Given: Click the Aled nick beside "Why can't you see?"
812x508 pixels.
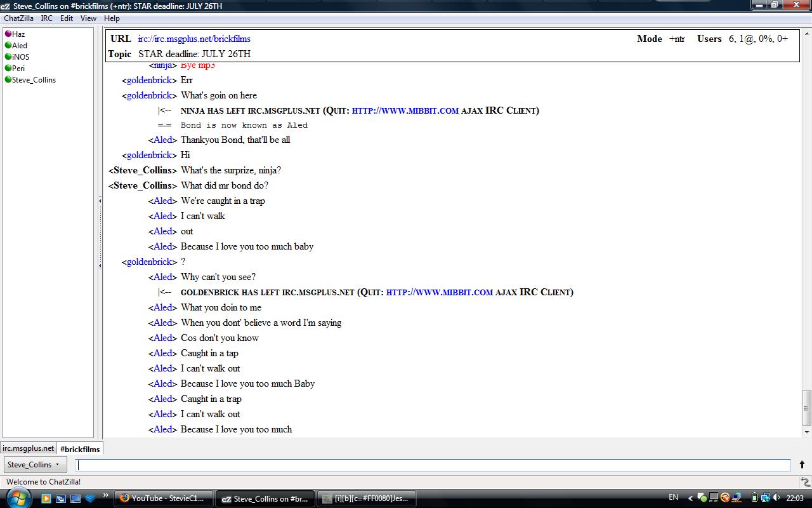Looking at the screenshot, I should (x=163, y=277).
